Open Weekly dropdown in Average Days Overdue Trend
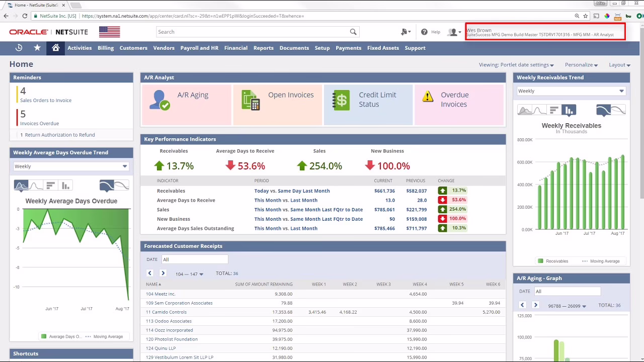Image resolution: width=644 pixels, height=362 pixels. (71, 166)
